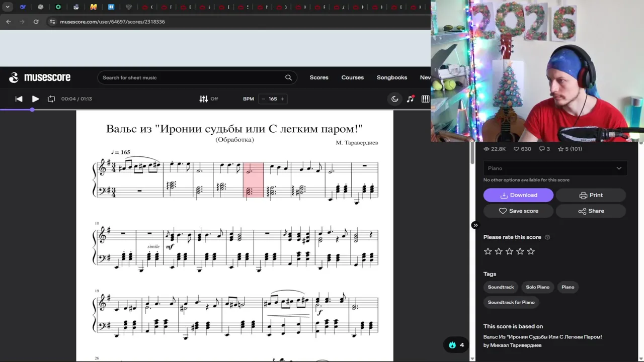The width and height of the screenshot is (644, 362).
Task: Open the Scores menu
Action: coord(319,77)
